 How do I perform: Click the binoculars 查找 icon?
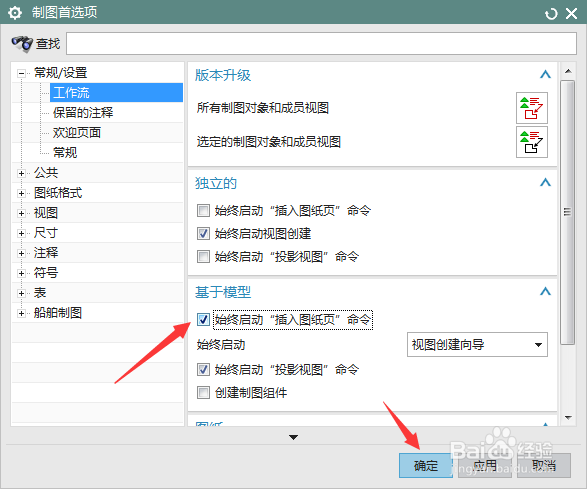(22, 44)
